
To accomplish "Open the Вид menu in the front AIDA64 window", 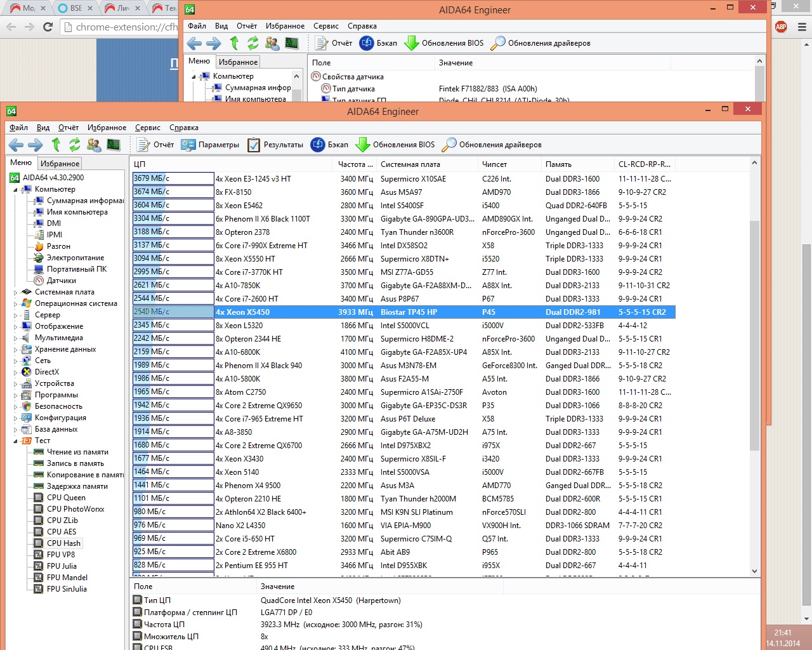I will [43, 128].
